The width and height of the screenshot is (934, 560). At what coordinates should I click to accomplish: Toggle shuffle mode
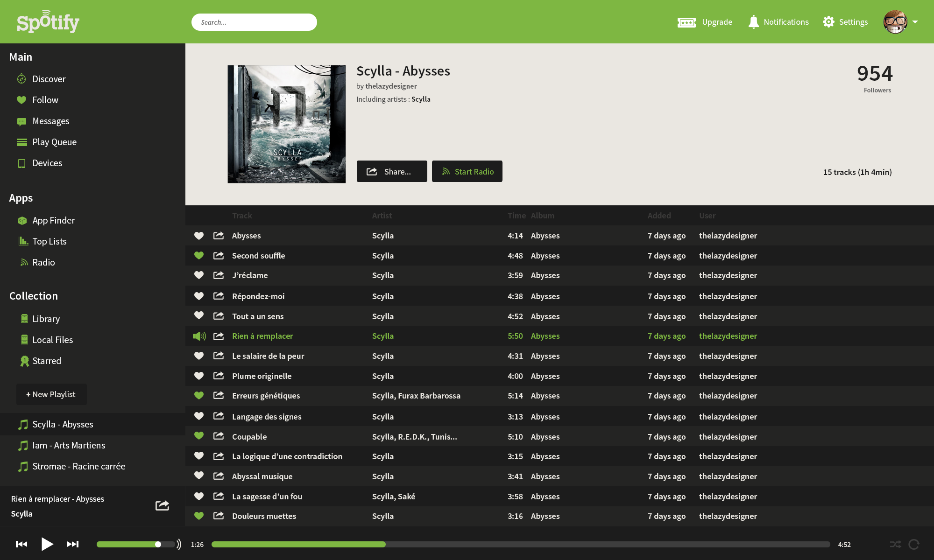(895, 544)
